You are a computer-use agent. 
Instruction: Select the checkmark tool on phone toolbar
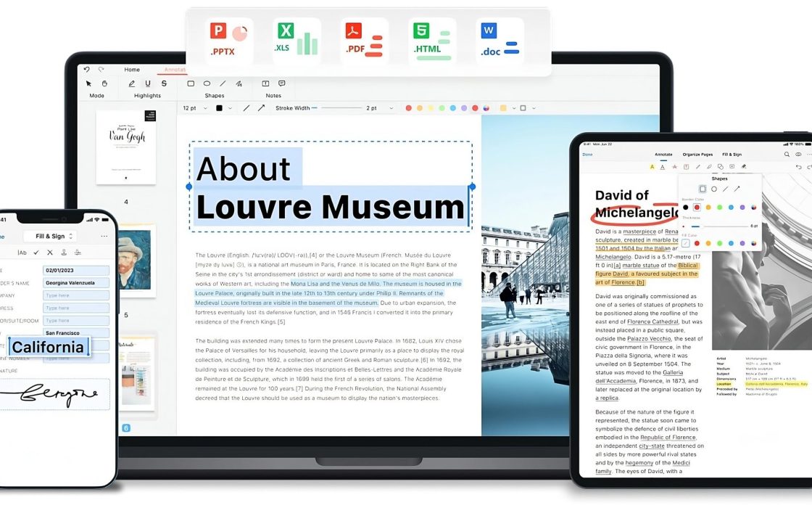pos(36,253)
